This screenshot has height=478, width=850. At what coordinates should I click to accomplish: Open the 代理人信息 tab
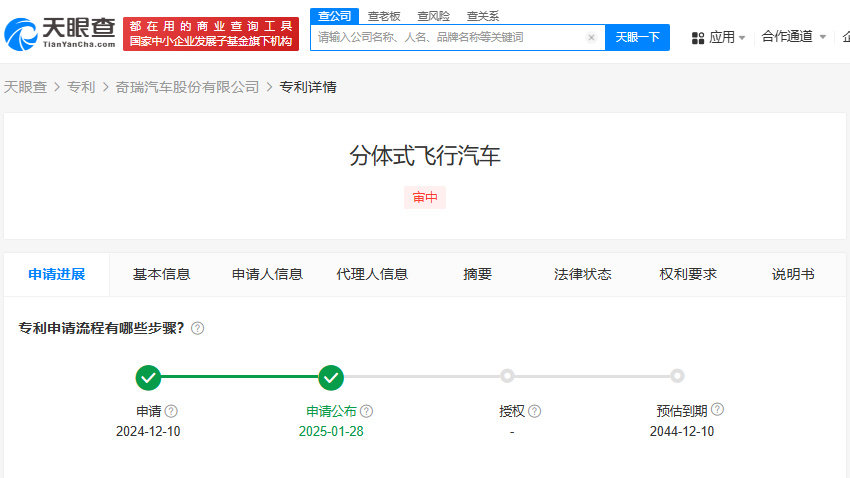[372, 274]
